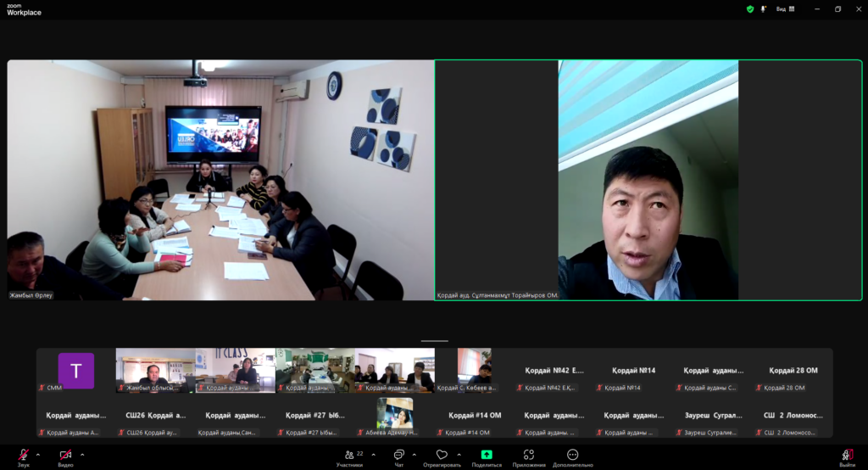This screenshot has height=470, width=868.
Task: Select the purple T avatar tile СММ
Action: (x=75, y=371)
